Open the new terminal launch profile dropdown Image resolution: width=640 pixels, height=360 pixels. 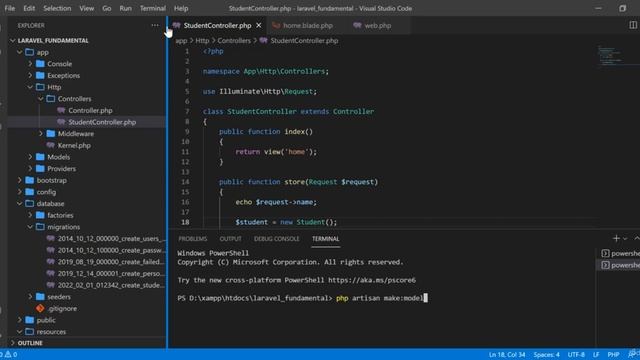(625, 239)
